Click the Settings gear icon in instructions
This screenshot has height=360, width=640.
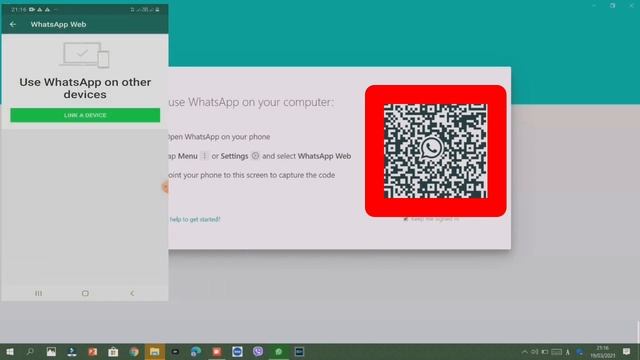(255, 156)
